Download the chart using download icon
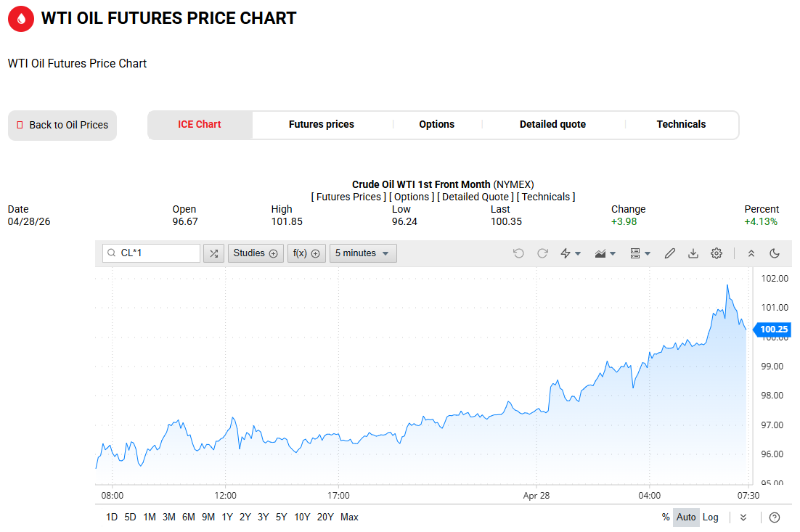Image resolution: width=800 pixels, height=532 pixels. pos(693,253)
